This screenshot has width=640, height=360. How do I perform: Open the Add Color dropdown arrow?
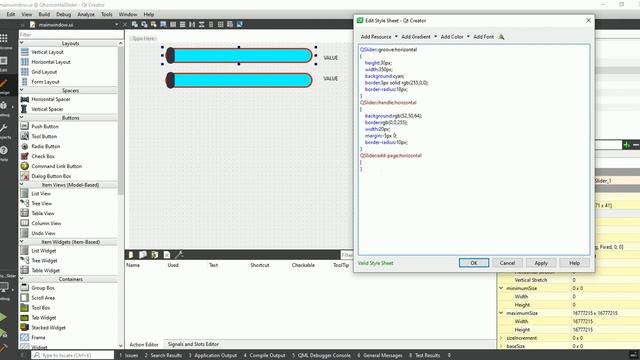468,37
